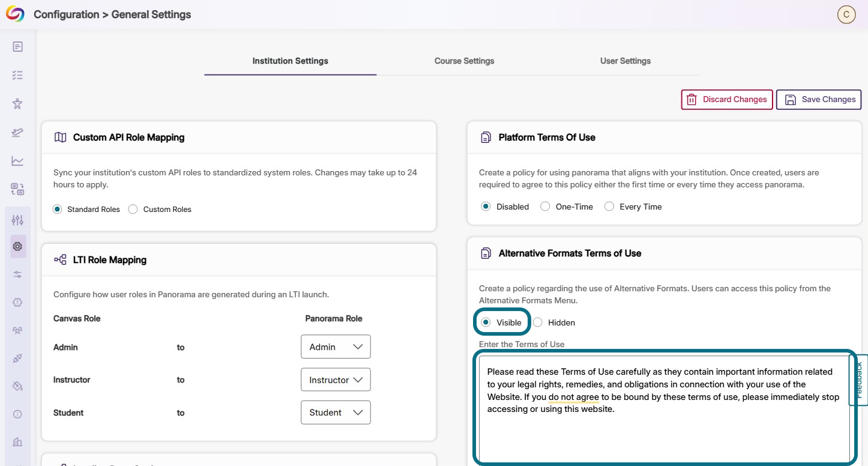Open the horizontal sliders icon in sidebar
The width and height of the screenshot is (868, 466).
(17, 274)
